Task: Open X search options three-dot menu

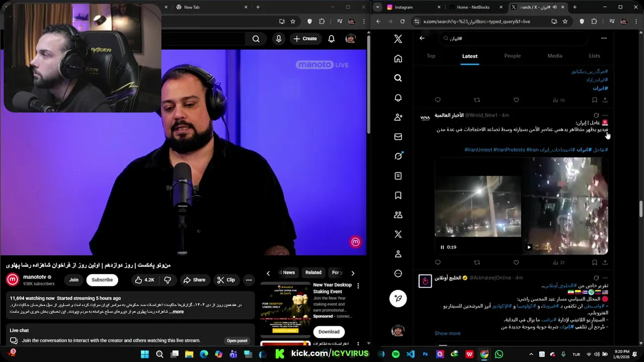Action: [x=604, y=38]
